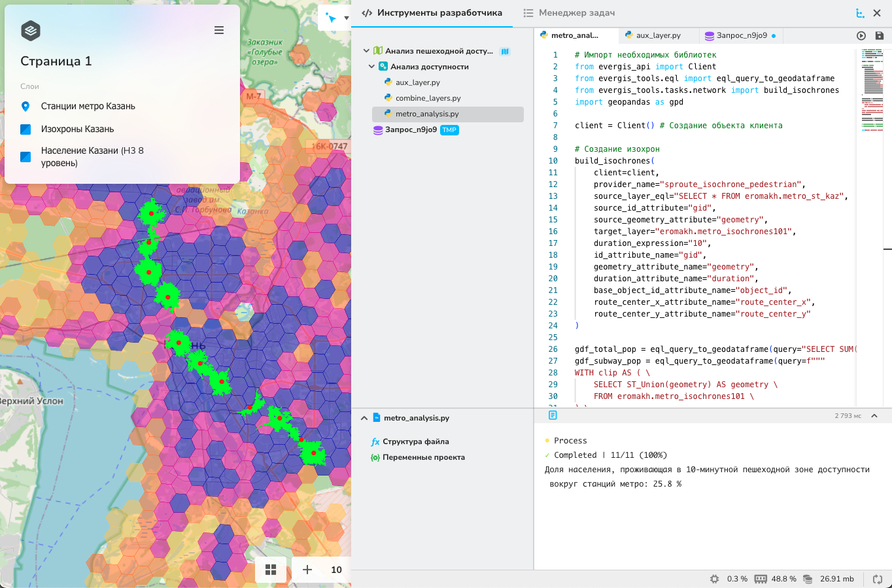892x588 pixels.
Task: Switch to the Запрос_n9jo9 editor tab
Action: tap(741, 35)
